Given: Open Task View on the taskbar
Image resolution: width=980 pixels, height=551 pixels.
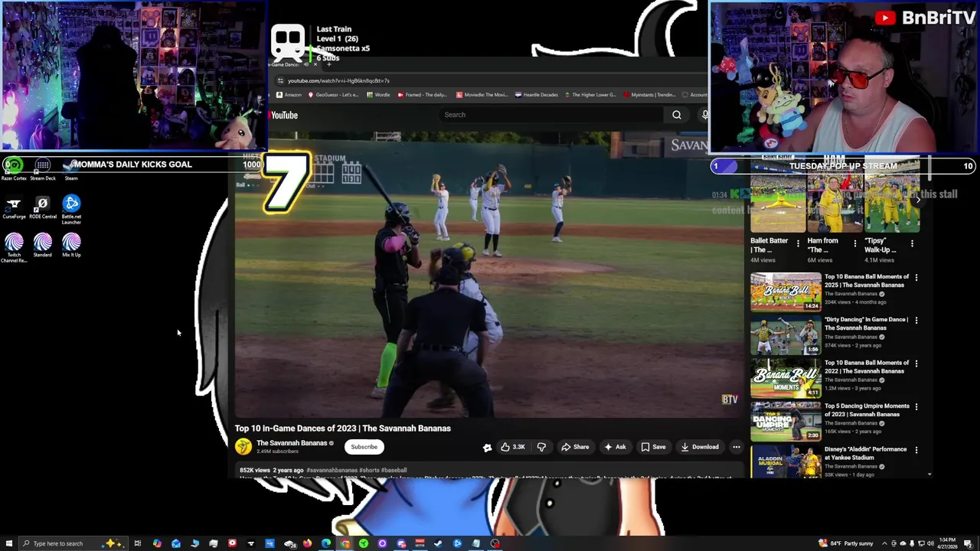Looking at the screenshot, I should click(138, 543).
